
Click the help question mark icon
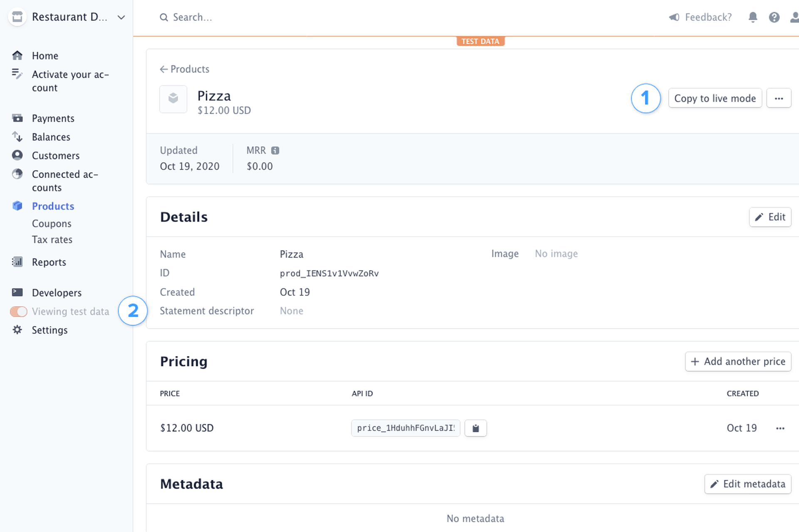click(774, 17)
